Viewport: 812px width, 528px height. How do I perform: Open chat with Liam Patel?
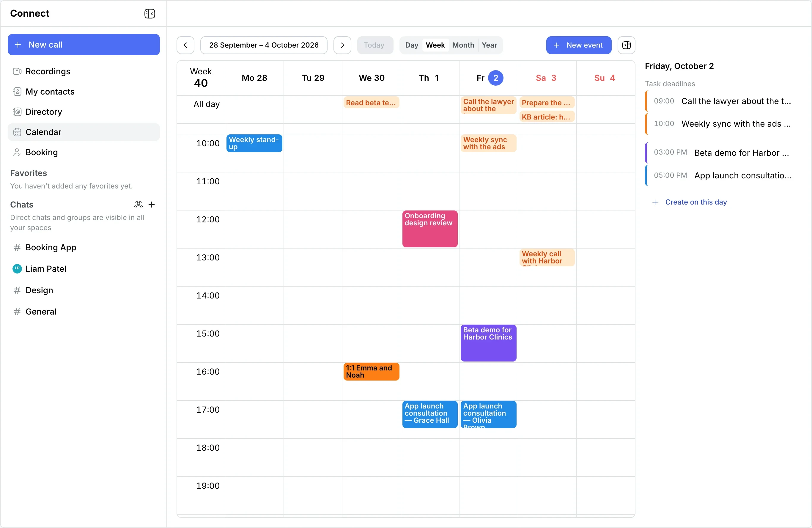[x=84, y=268]
